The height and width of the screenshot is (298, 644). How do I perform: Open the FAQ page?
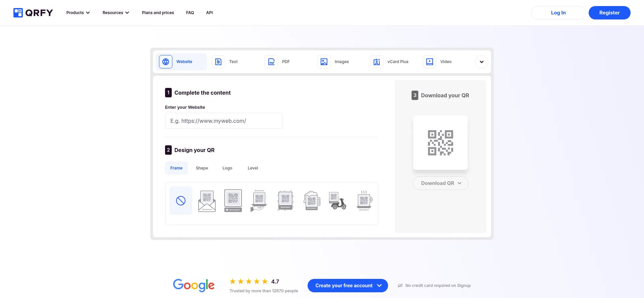click(190, 13)
